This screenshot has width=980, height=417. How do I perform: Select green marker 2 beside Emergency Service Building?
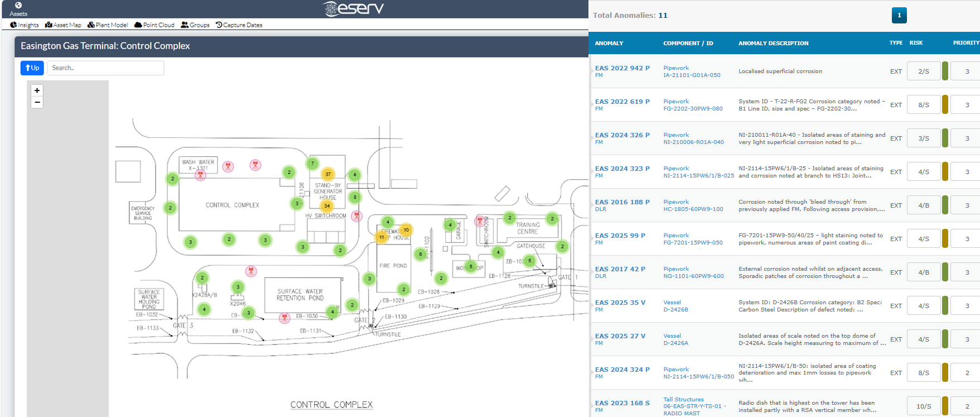(170, 208)
